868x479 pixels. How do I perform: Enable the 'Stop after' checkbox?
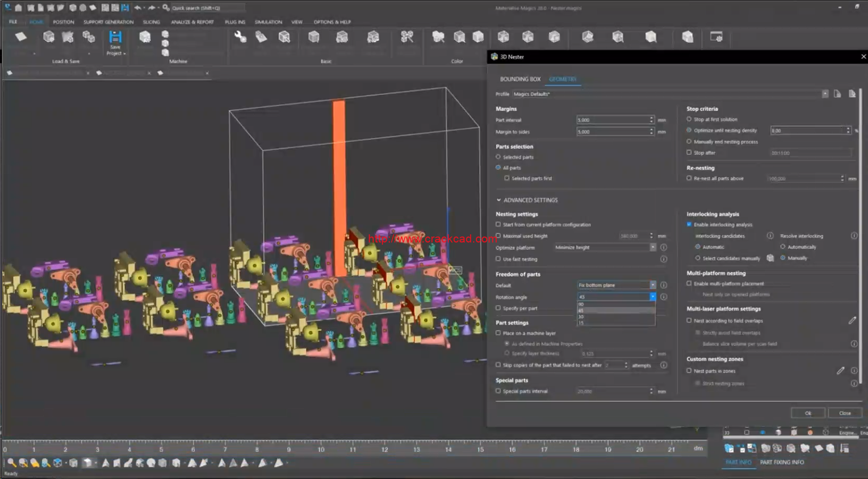(x=689, y=153)
